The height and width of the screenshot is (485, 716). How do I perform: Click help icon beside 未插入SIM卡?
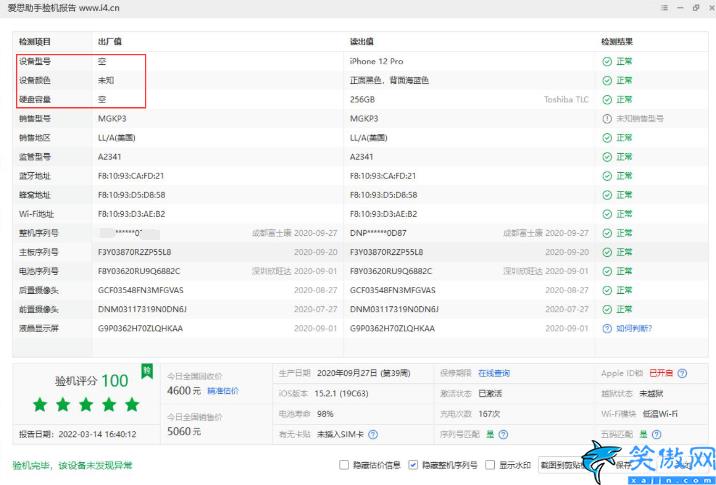[x=373, y=434]
